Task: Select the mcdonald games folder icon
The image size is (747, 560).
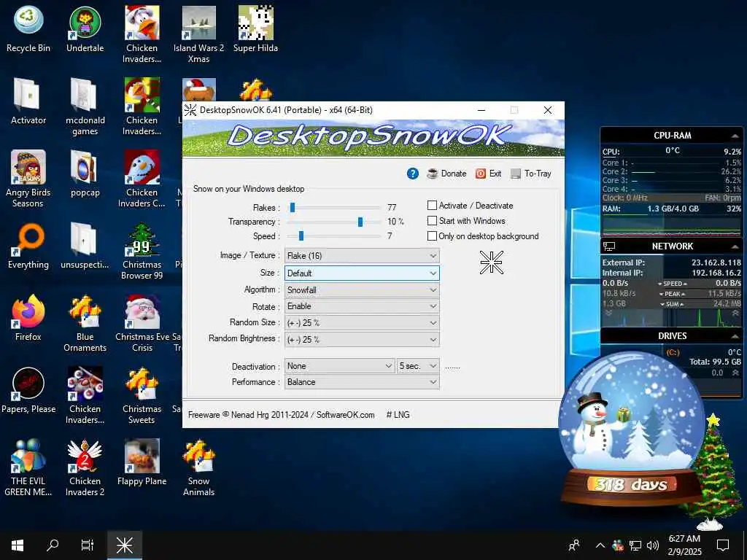Action: (85, 107)
